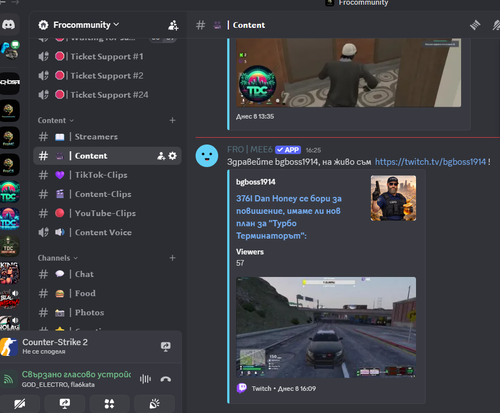Open the YouTube-Clips channel

pos(107,213)
